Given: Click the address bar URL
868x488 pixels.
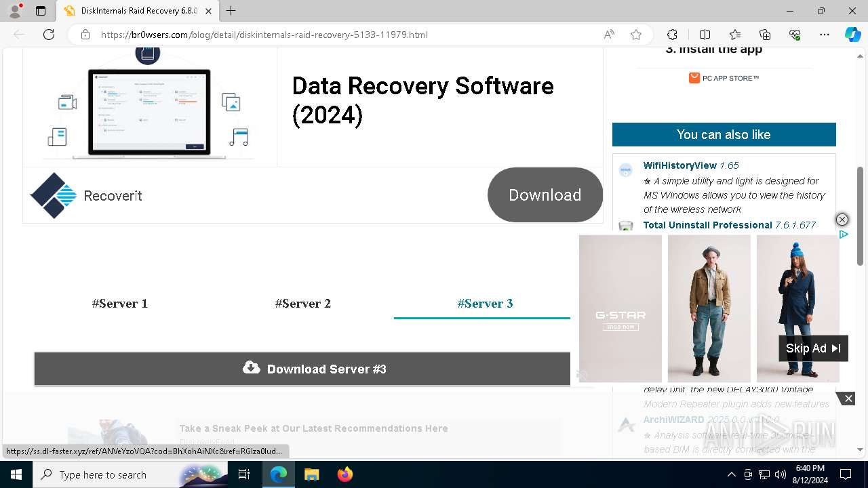Looking at the screenshot, I should click(x=264, y=35).
